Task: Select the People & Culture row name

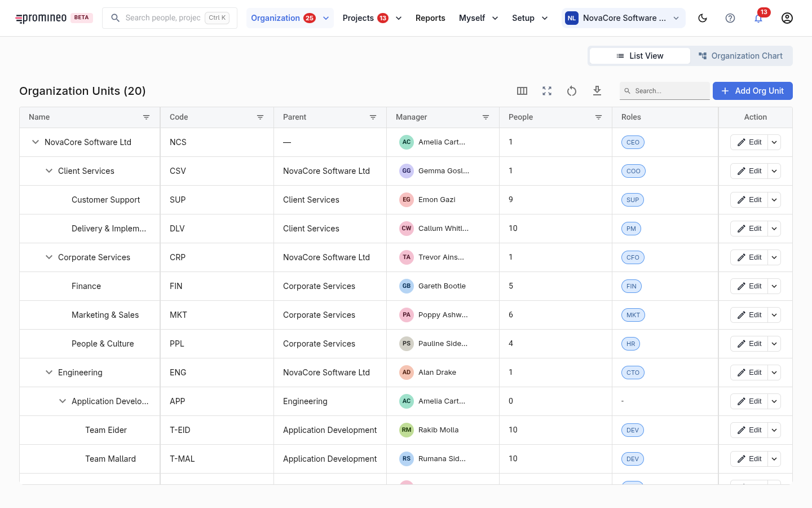Action: (103, 344)
